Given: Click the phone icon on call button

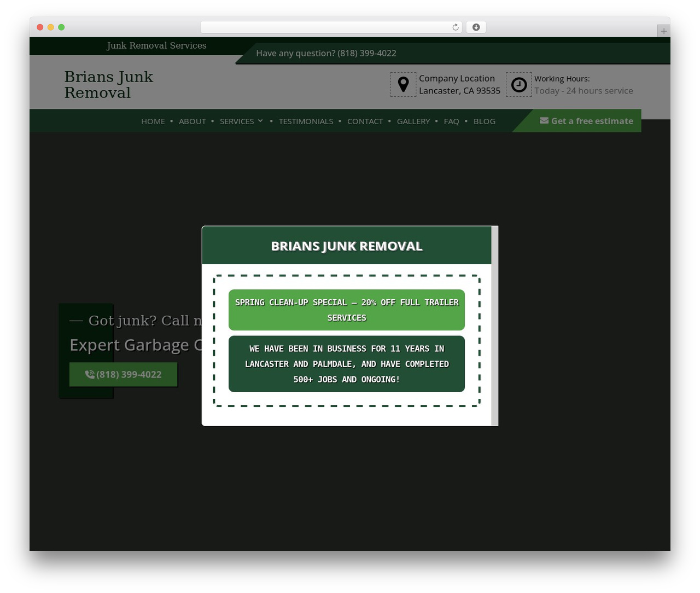Looking at the screenshot, I should pyautogui.click(x=90, y=374).
